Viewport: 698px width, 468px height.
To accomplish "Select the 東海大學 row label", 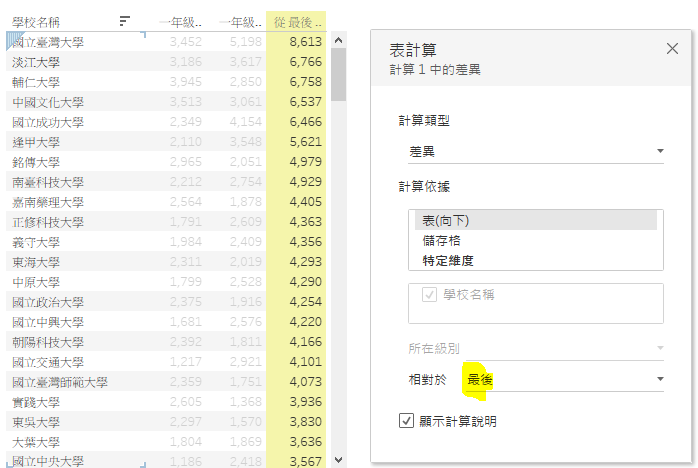I will pyautogui.click(x=36, y=262).
